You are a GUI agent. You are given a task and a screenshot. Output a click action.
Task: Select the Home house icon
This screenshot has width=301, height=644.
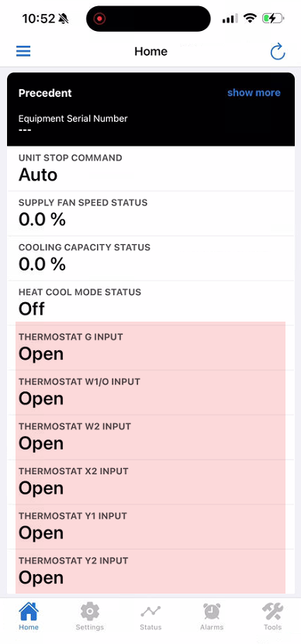click(29, 611)
